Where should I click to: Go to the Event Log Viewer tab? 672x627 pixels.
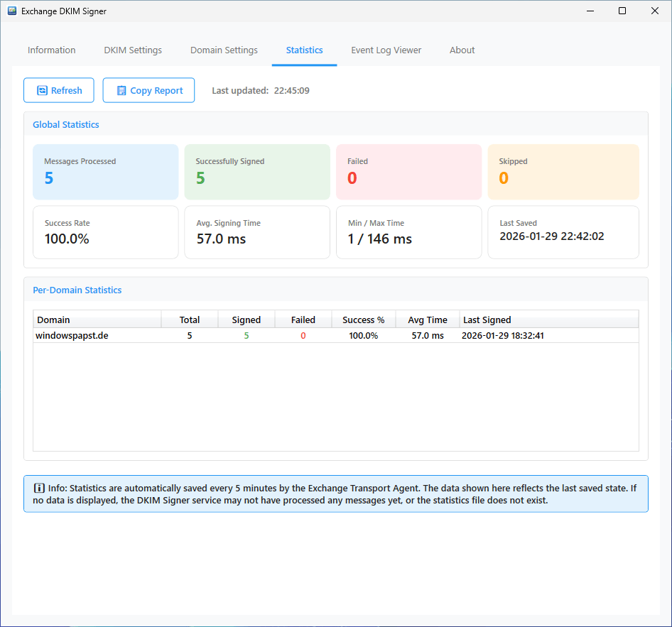click(386, 50)
